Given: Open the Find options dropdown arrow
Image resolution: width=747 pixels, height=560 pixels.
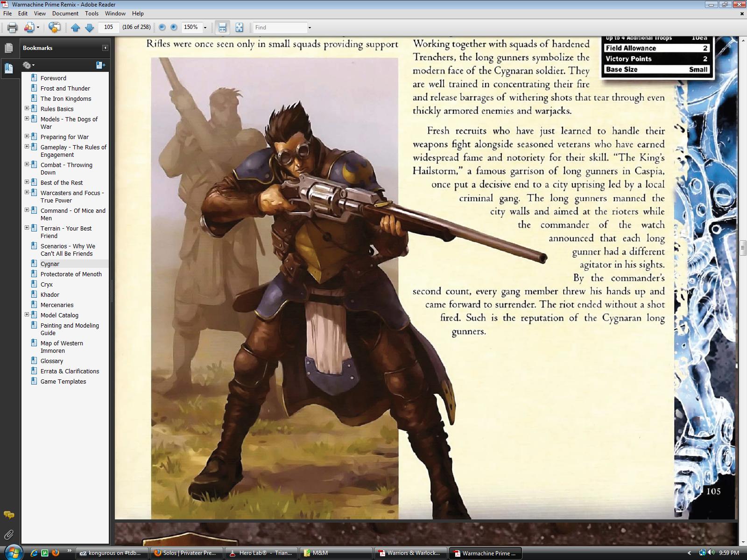Looking at the screenshot, I should tap(310, 28).
